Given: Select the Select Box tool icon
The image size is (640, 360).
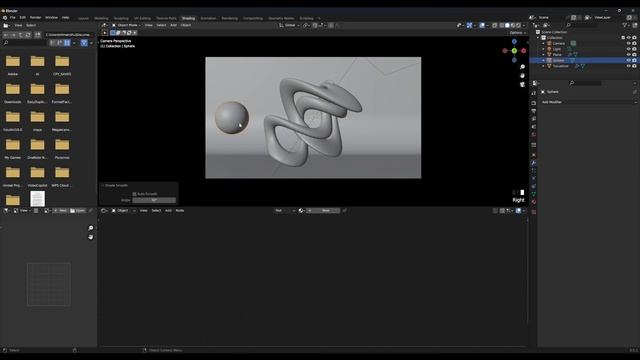Looking at the screenshot, I should [113, 33].
